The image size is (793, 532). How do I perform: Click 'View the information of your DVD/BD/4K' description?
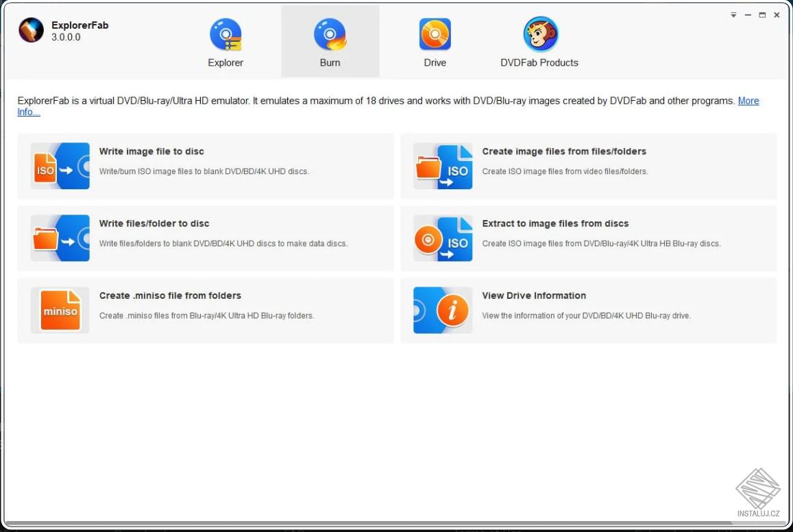(x=586, y=315)
